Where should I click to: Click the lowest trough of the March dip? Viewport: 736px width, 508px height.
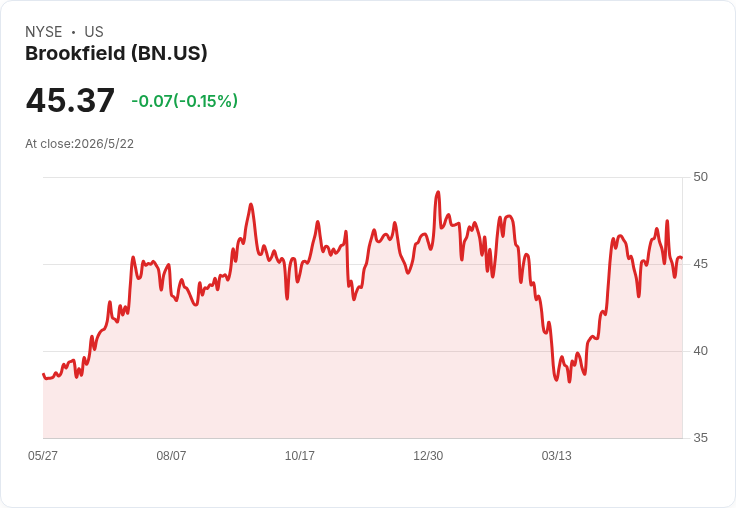(x=569, y=381)
